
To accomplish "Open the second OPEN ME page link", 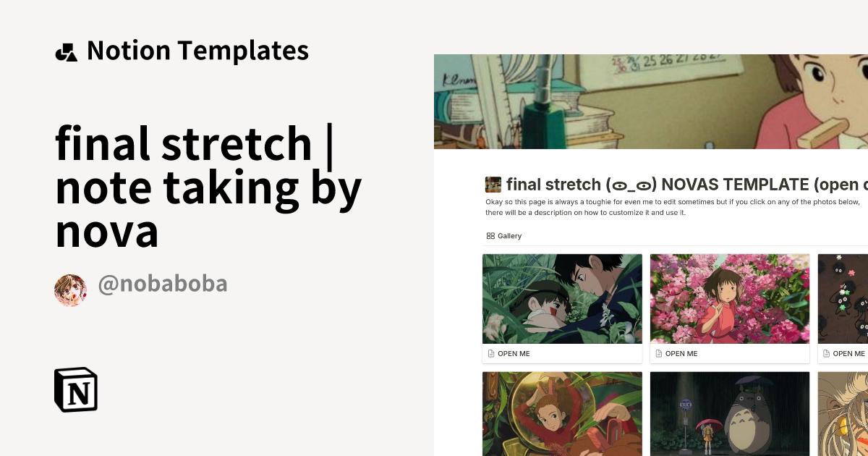I will [680, 353].
